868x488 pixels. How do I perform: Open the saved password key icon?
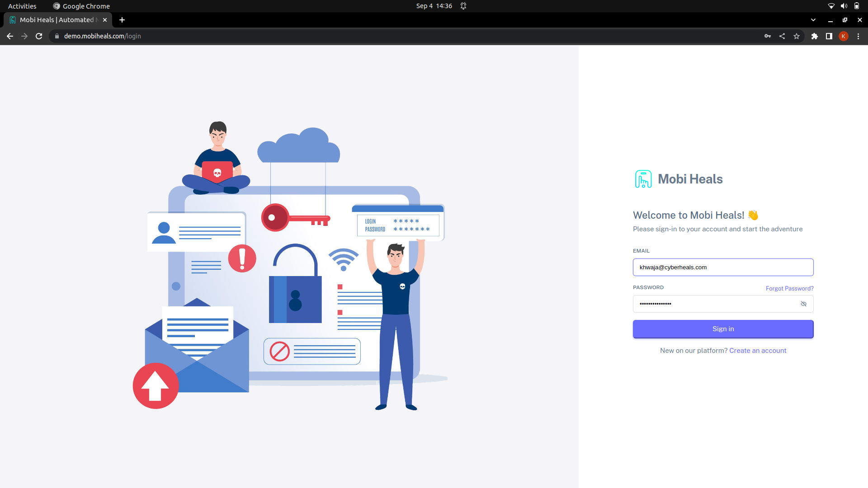pos(768,36)
